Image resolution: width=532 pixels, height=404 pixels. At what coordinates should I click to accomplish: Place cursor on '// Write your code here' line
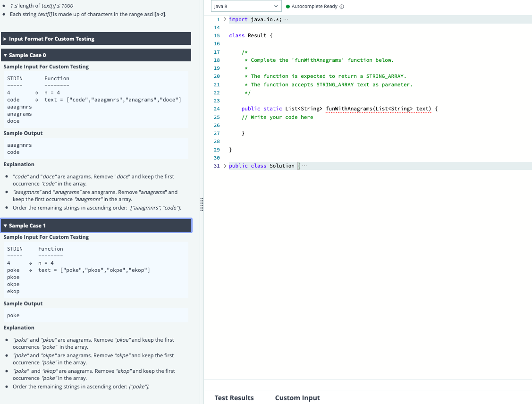(x=277, y=117)
